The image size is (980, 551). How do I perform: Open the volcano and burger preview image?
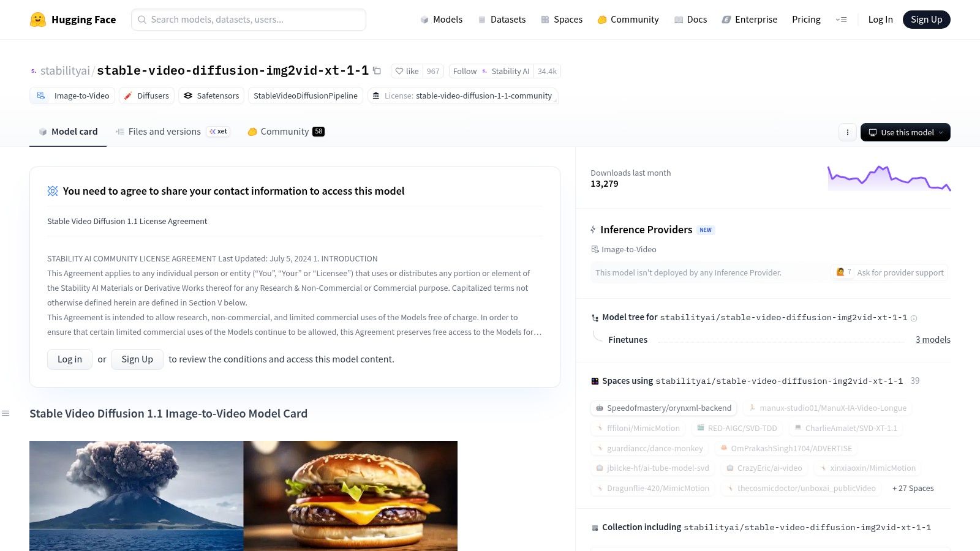click(243, 496)
